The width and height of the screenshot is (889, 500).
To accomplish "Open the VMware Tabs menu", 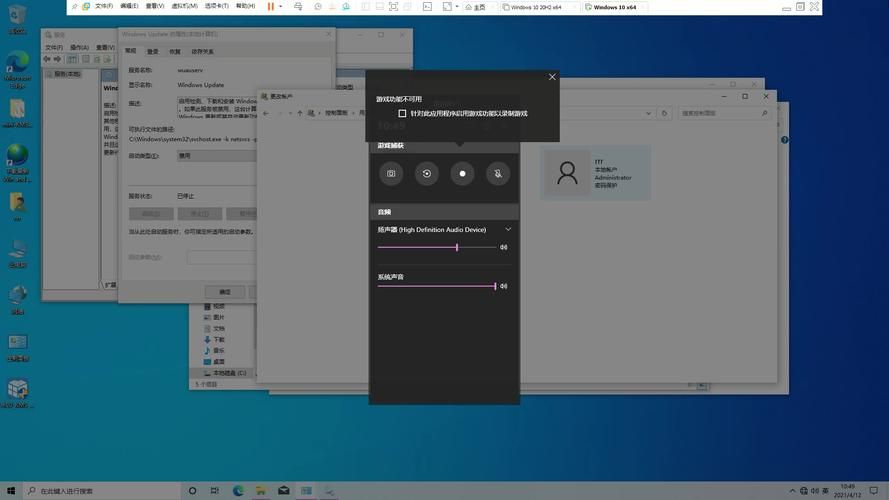I will point(217,6).
